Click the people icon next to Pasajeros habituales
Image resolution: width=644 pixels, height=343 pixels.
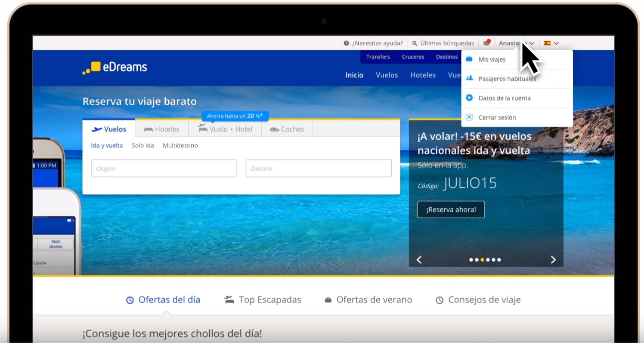pyautogui.click(x=470, y=78)
